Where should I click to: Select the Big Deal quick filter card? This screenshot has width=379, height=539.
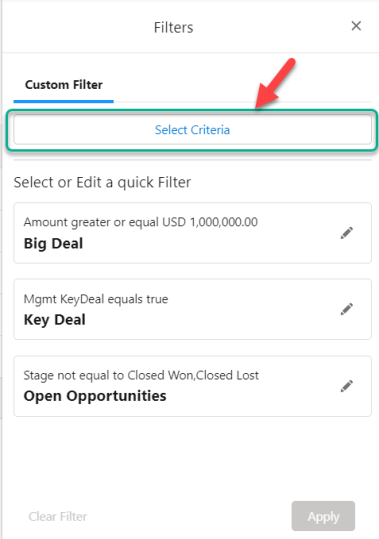tap(192, 233)
